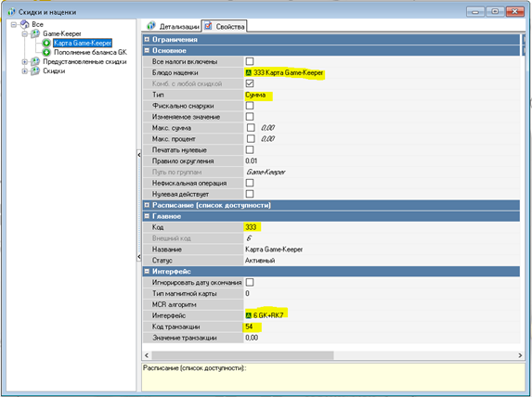Expand the Предустановленные скидки tree node
The width and height of the screenshot is (532, 397).
click(x=24, y=62)
